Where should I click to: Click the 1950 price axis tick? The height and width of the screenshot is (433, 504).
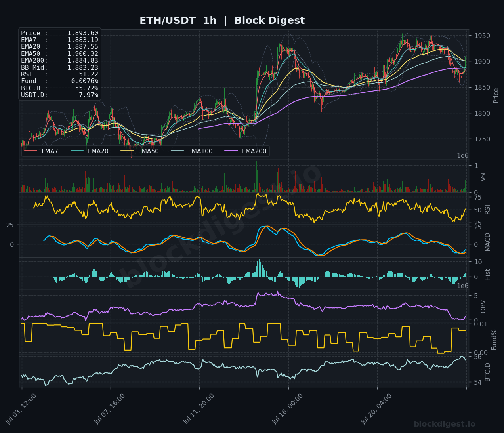click(481, 36)
